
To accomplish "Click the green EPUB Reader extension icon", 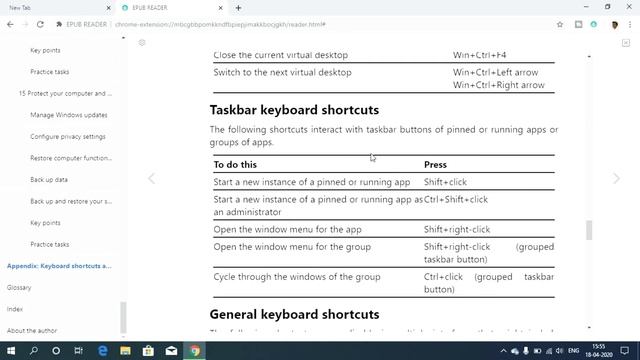I will tap(593, 24).
